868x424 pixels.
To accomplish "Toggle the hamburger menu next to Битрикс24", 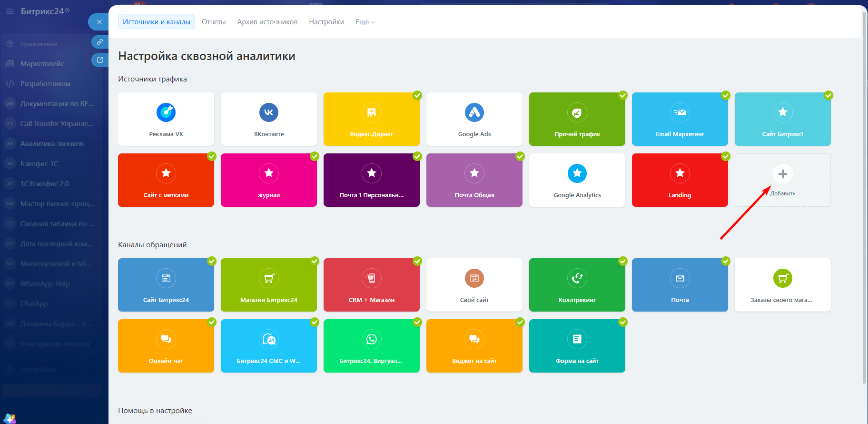I will pos(10,11).
